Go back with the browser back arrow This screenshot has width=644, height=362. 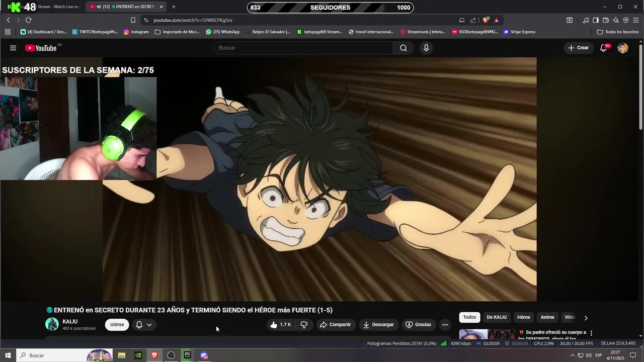(9, 20)
